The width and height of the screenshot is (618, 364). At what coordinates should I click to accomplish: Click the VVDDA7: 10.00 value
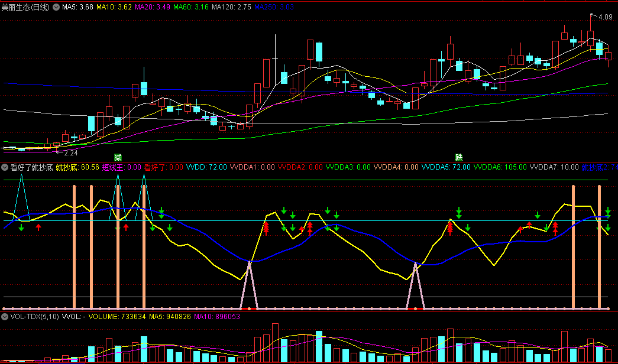tap(554, 167)
